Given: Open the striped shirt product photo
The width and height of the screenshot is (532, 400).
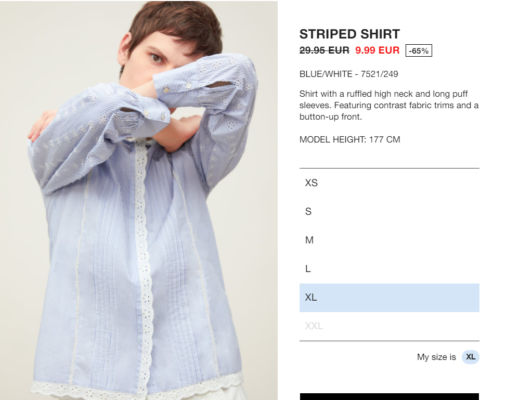Looking at the screenshot, I should click(x=139, y=200).
